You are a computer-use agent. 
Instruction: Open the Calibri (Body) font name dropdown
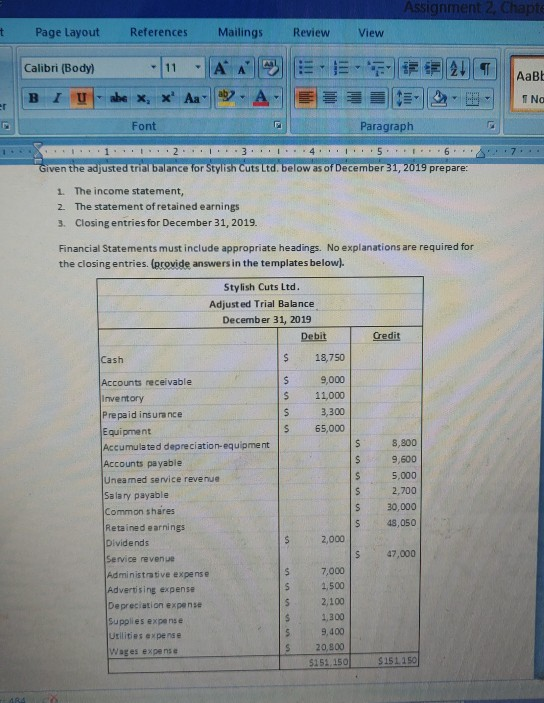(153, 68)
